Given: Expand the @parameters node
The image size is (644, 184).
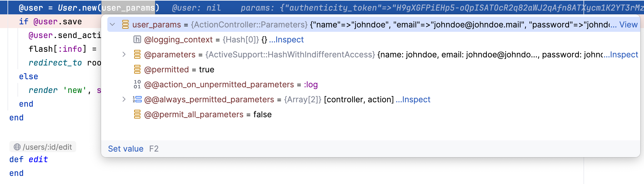Looking at the screenshot, I should (x=124, y=55).
